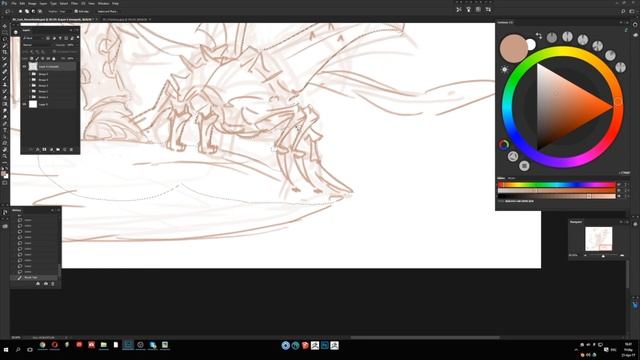Filter Layers panel by type layers

point(60,38)
